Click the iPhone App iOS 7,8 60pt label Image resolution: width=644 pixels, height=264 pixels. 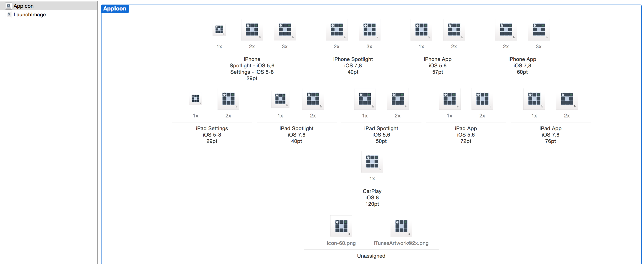coord(522,66)
